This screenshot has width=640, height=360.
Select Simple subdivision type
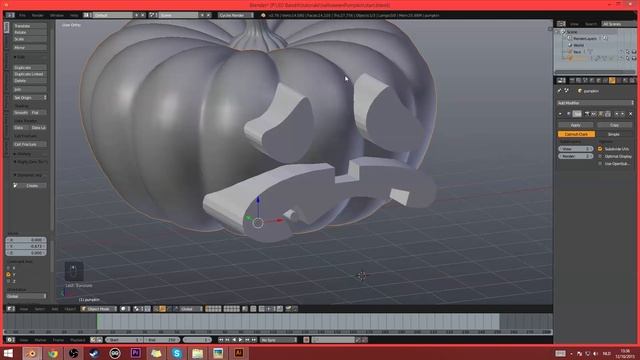click(x=614, y=134)
